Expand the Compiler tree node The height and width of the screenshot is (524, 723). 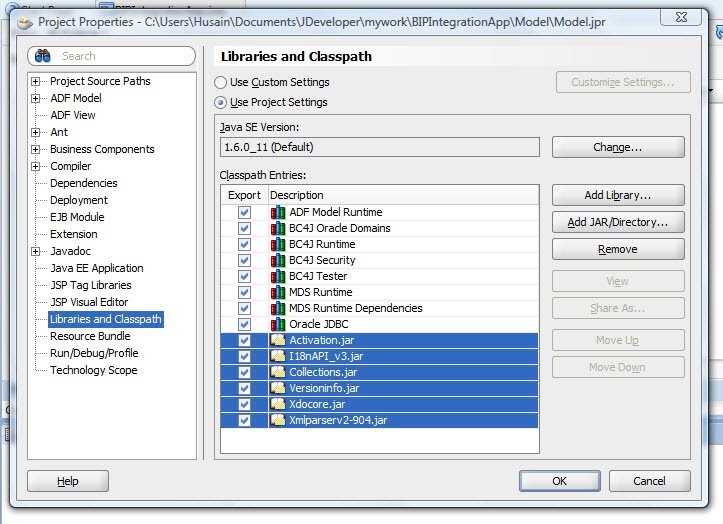click(x=36, y=167)
